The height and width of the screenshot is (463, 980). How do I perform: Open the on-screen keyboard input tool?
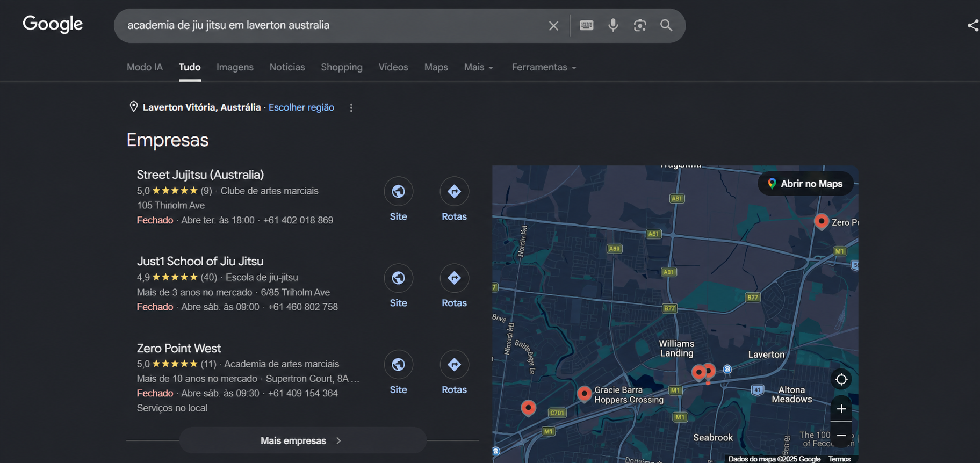[x=586, y=25]
